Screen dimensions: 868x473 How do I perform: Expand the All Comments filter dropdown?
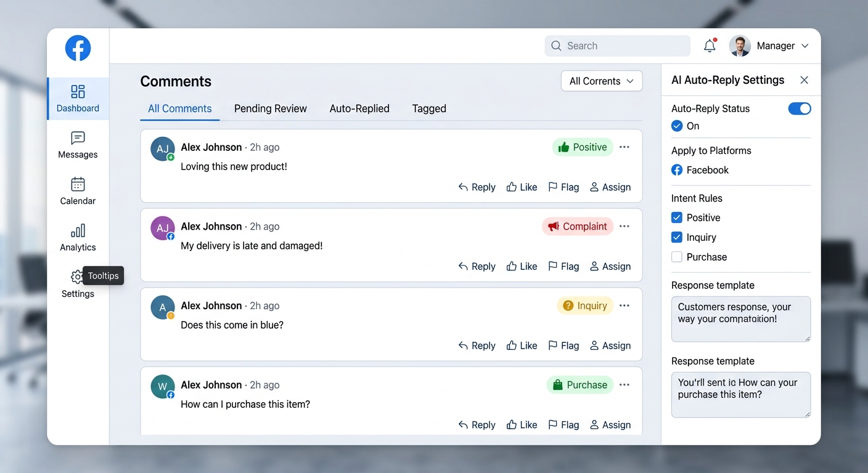[601, 81]
